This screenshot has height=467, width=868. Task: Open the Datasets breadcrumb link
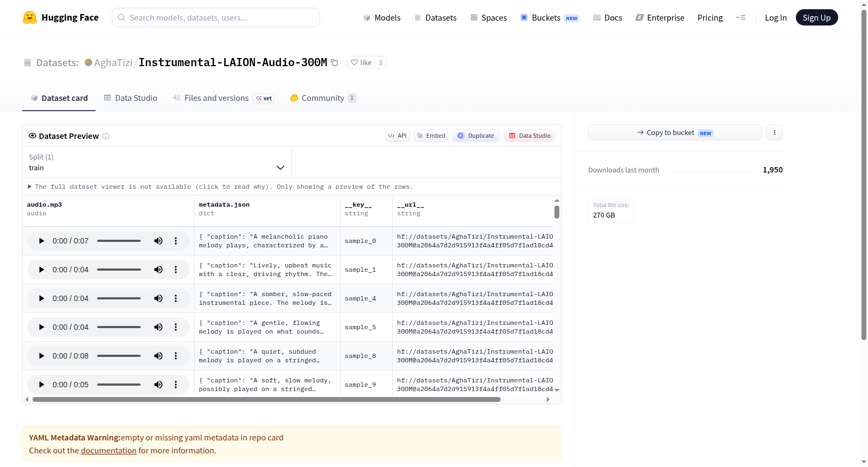58,62
